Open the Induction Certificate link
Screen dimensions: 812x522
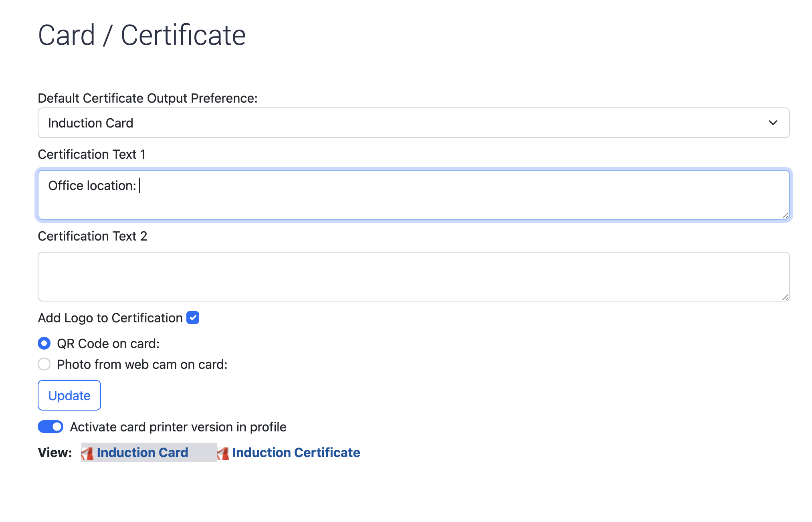[296, 453]
